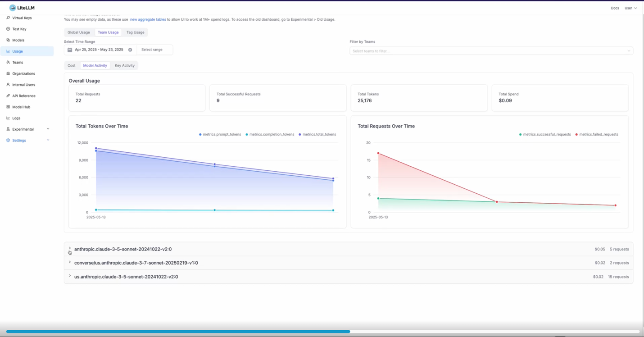Open Test Key from the sidebar icon
The width and height of the screenshot is (644, 337).
coord(7,29)
